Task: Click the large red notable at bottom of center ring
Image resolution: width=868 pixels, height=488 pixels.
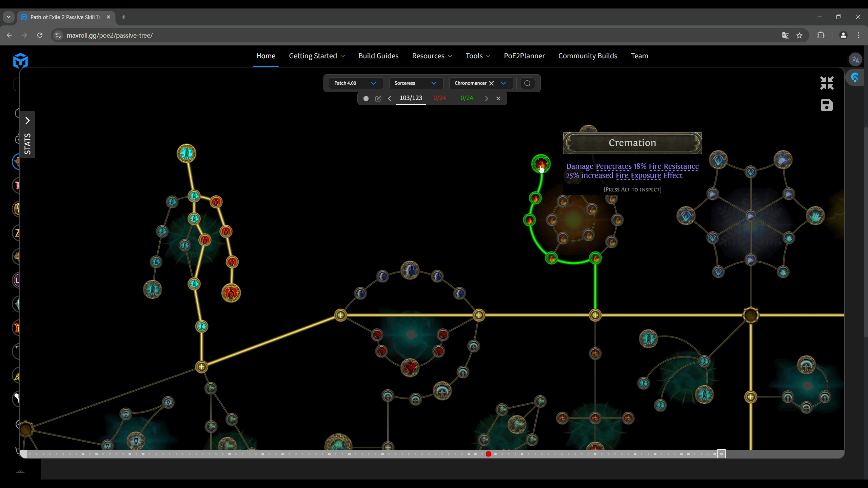Action: coord(410,368)
